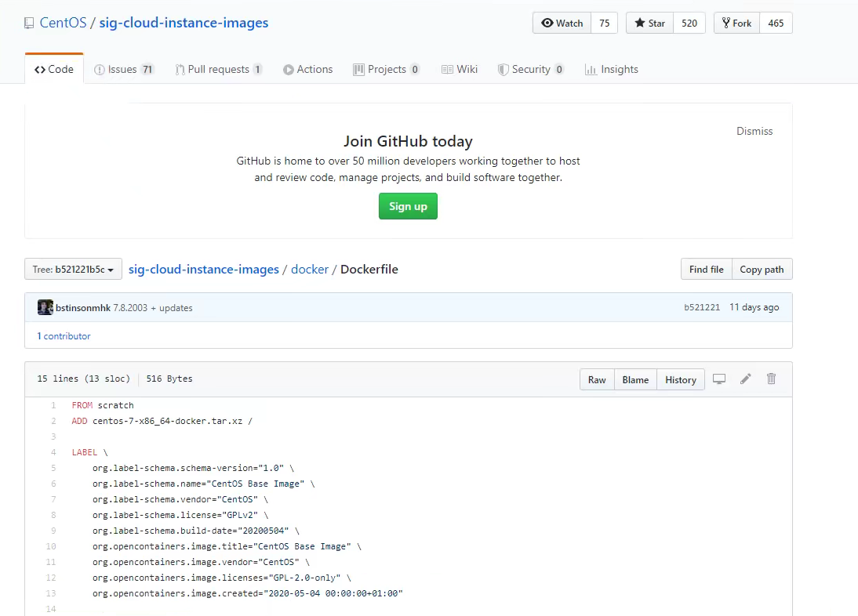
Task: Star this repository
Action: tap(649, 24)
